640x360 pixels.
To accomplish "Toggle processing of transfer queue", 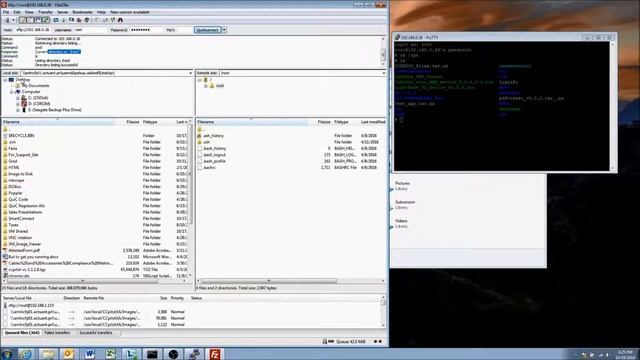I will click(64, 20).
